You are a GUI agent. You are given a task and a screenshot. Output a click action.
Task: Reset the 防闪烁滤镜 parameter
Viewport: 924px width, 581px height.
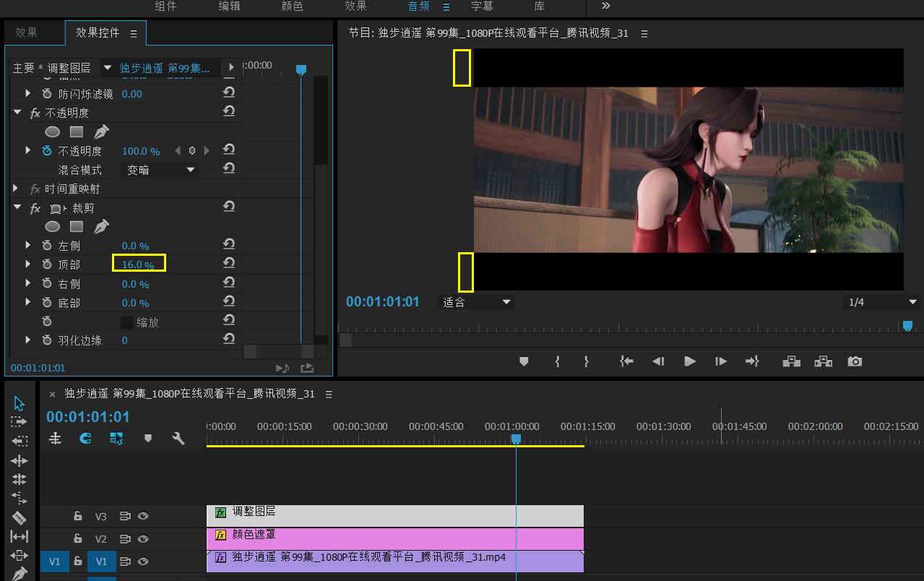point(229,92)
